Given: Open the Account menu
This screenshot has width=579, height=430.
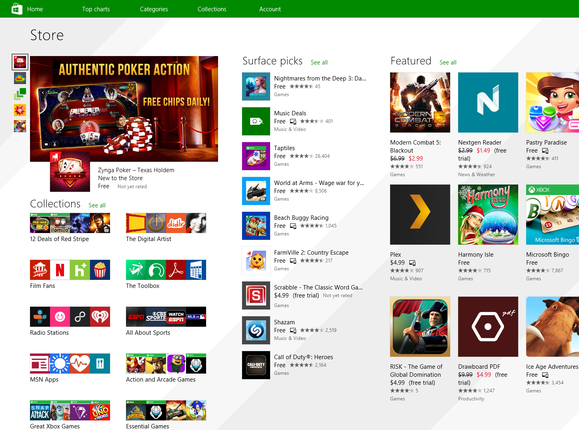Looking at the screenshot, I should coord(270,9).
